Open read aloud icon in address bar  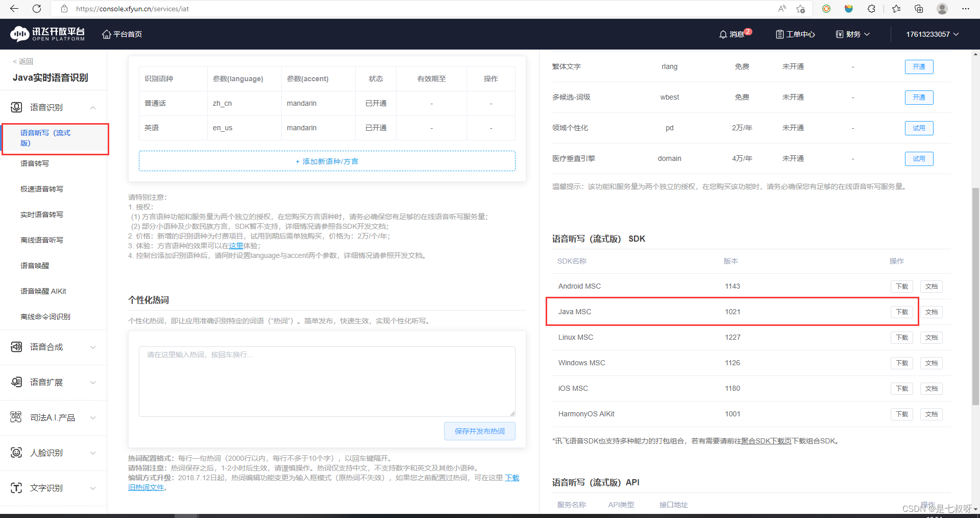pos(782,9)
